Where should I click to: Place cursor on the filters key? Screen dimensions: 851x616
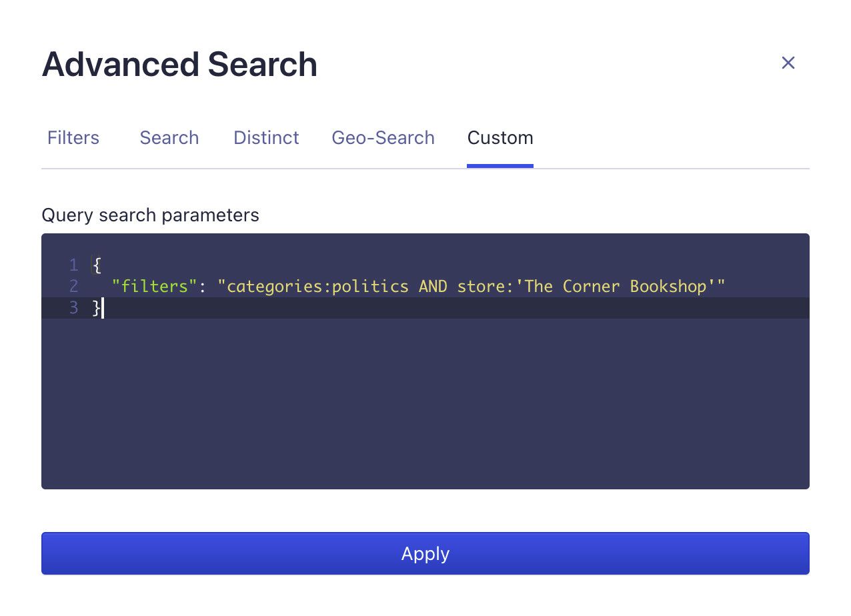tap(152, 286)
